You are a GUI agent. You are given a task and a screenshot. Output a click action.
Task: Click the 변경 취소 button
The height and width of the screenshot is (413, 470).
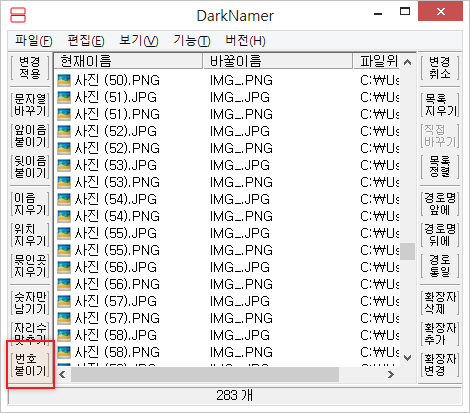pos(440,68)
